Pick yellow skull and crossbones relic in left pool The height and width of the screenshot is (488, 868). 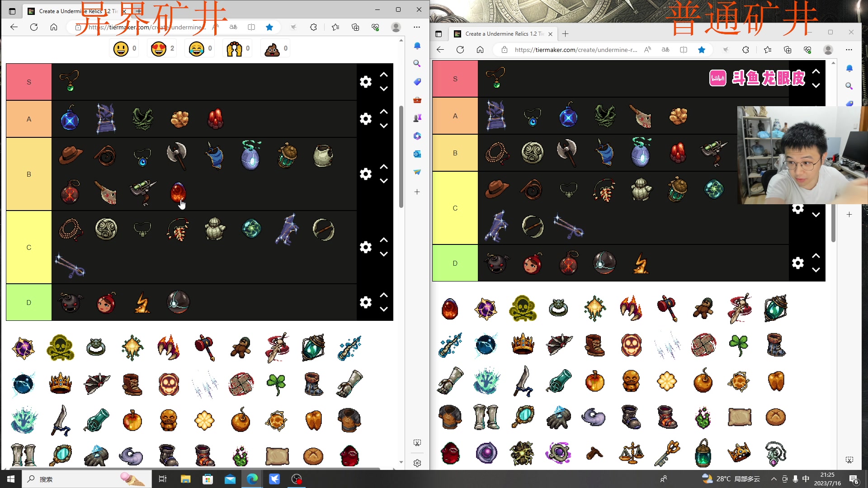point(60,347)
